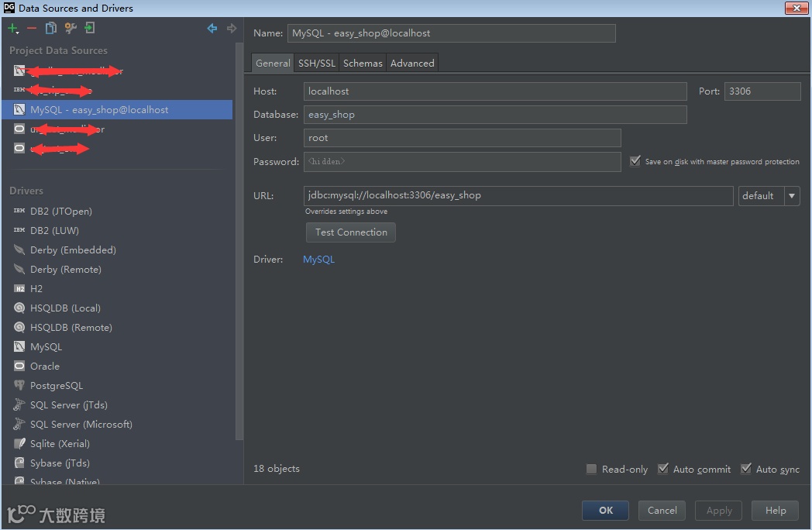This screenshot has height=530, width=812.
Task: Open the URL type default dropdown
Action: pyautogui.click(x=769, y=196)
